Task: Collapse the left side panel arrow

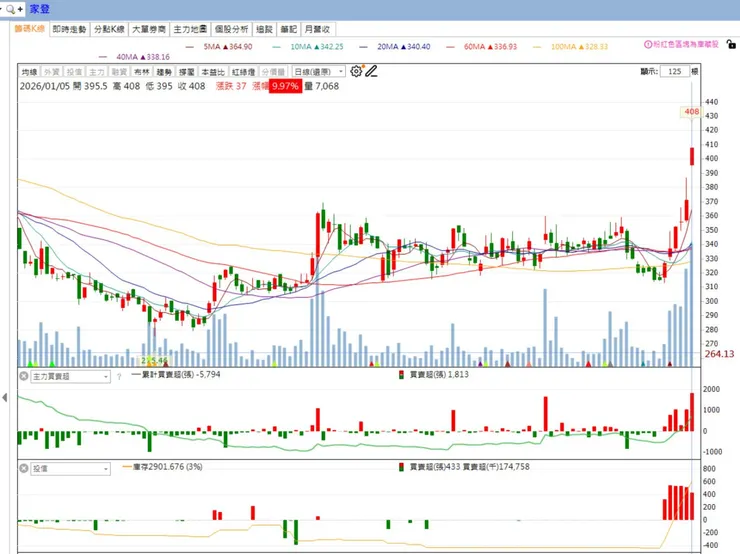Action: pyautogui.click(x=5, y=398)
